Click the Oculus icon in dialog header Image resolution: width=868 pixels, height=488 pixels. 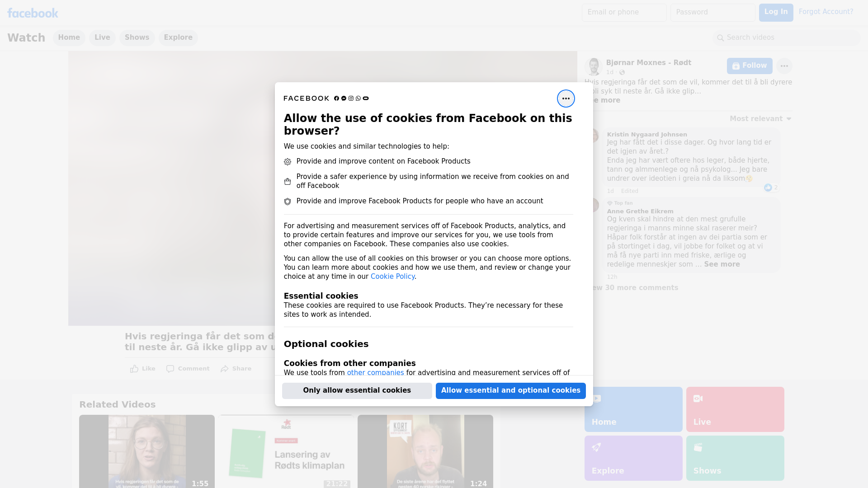point(366,99)
